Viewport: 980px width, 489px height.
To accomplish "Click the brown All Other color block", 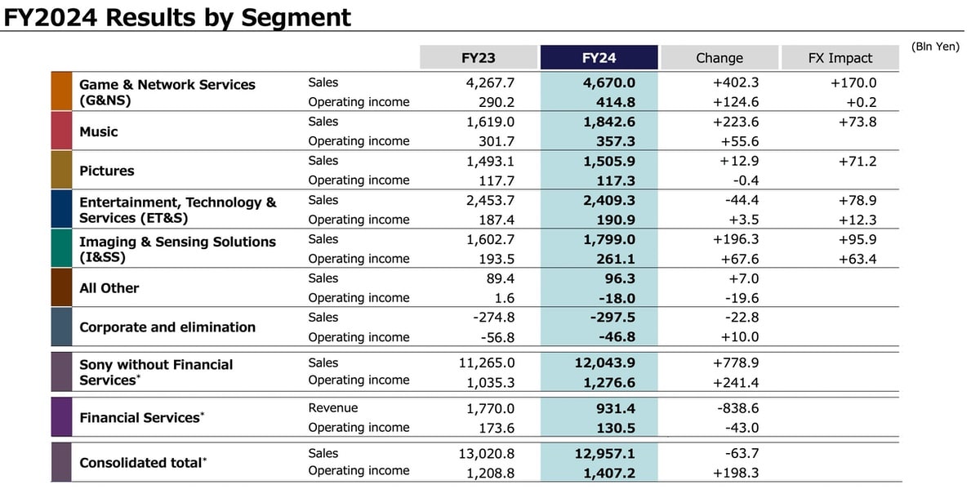I will [61, 287].
